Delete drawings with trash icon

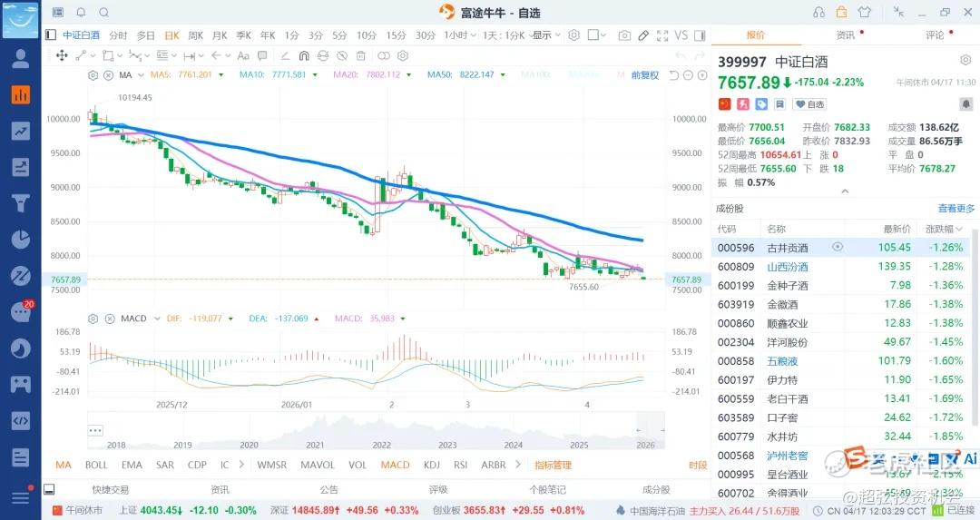click(360, 55)
